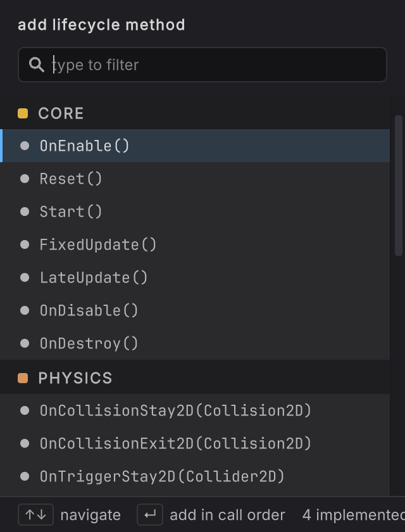
Task: Click the magnifier search icon
Action: click(x=36, y=65)
